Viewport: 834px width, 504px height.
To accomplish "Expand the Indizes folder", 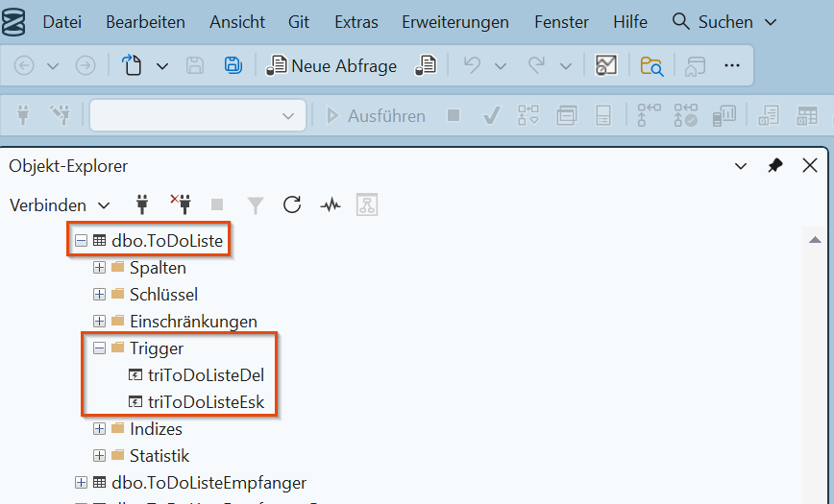I will [x=99, y=428].
